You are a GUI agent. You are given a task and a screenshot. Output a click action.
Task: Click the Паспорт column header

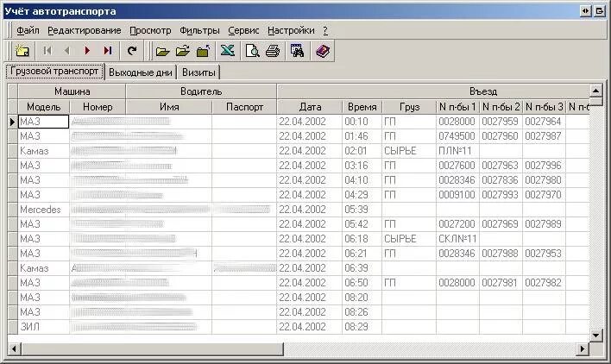tap(245, 107)
